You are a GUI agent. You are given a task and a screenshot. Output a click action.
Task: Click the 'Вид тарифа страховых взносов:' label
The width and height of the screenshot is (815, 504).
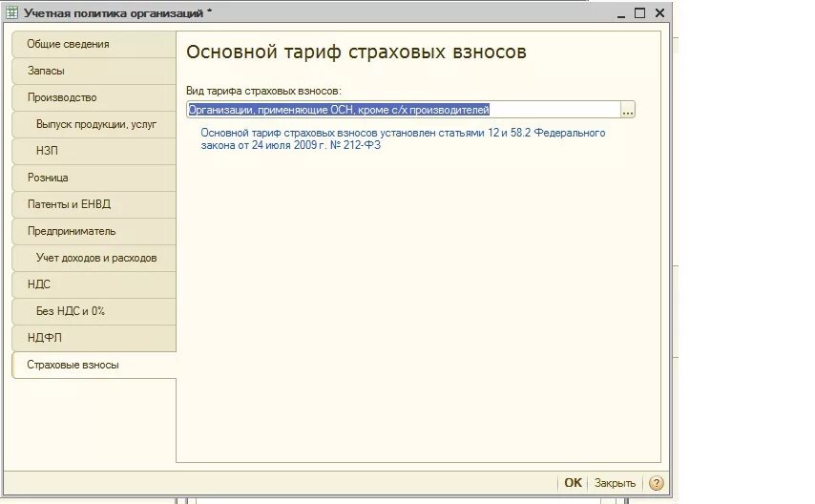coord(263,91)
